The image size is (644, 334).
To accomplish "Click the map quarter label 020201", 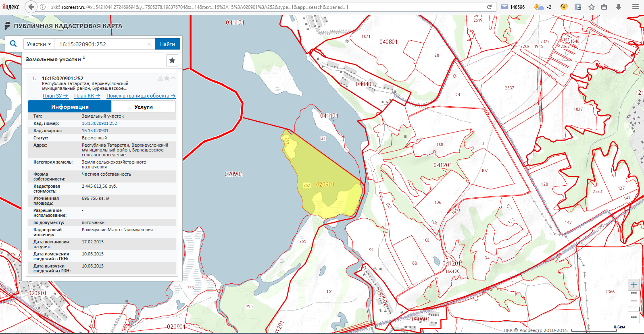I will [38, 293].
